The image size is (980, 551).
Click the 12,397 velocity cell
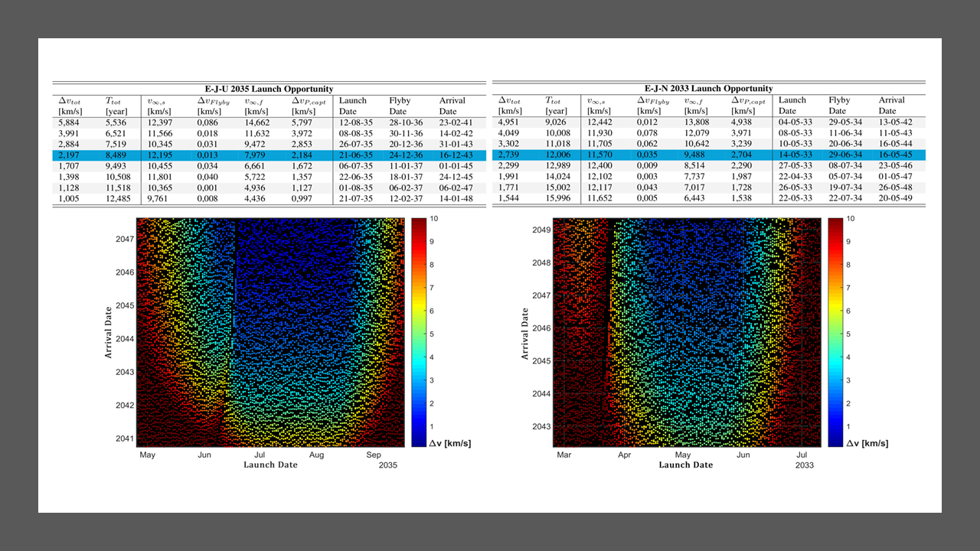coord(161,122)
